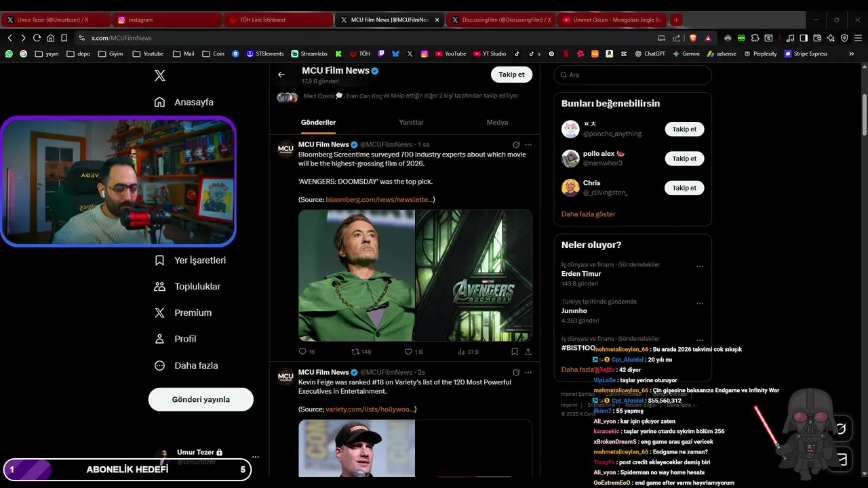868x488 pixels.
Task: Click Daha fazla göster under suggestions
Action: 588,214
